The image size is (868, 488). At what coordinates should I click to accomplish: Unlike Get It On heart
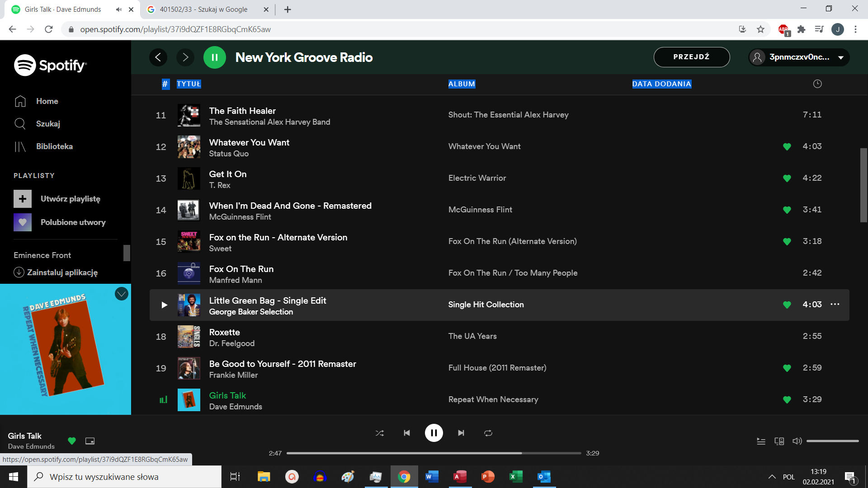[787, 178]
